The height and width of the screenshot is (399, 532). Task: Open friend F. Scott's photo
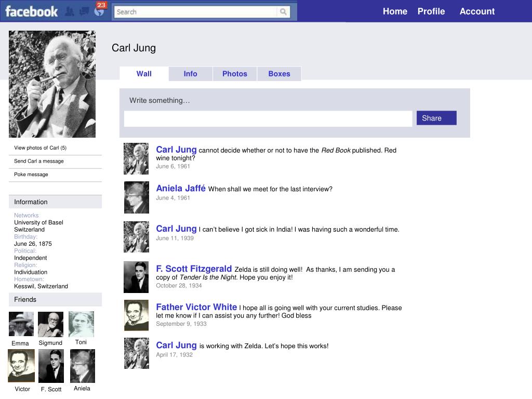51,366
